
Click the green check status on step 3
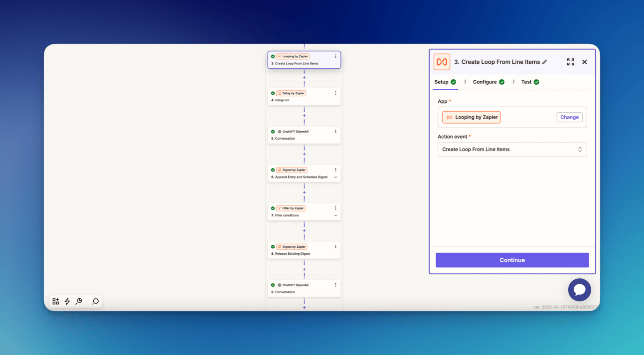(273, 56)
